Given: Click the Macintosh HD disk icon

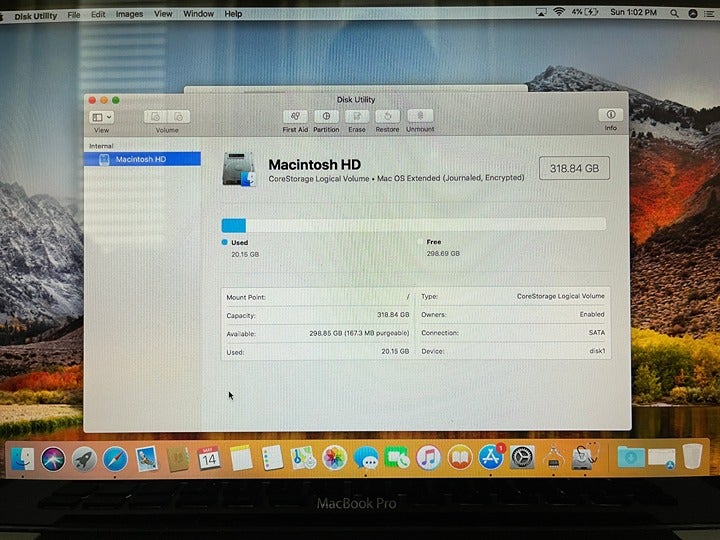Looking at the screenshot, I should click(x=238, y=170).
